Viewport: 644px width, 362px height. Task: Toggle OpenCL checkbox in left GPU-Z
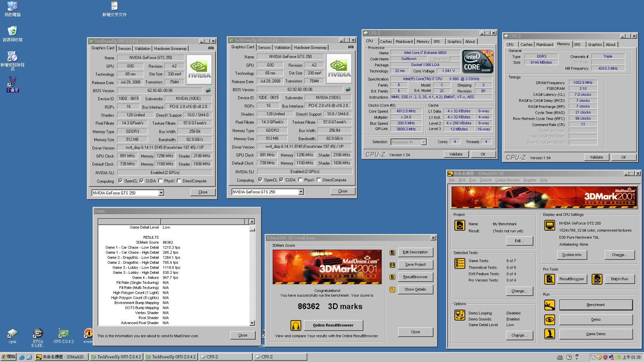pos(120,181)
